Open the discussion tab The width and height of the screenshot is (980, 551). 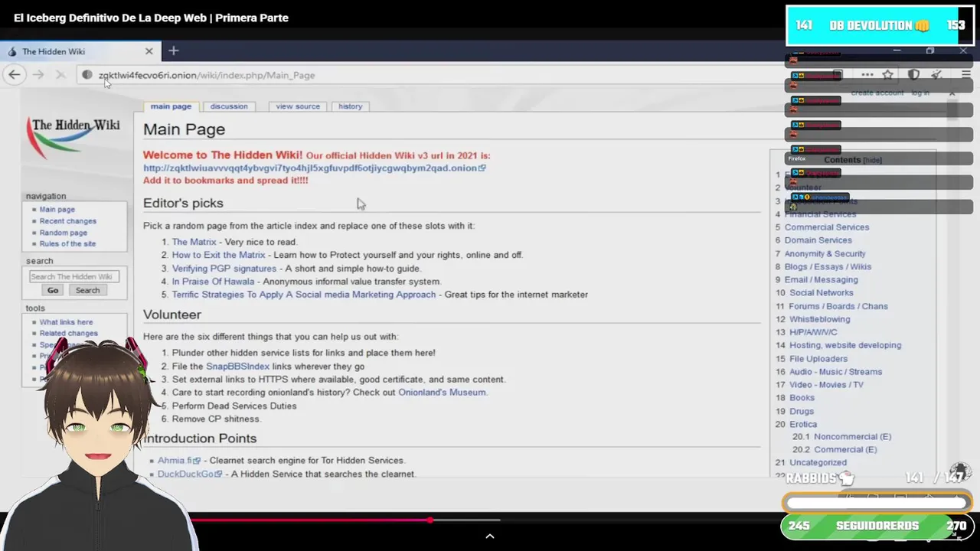(229, 106)
